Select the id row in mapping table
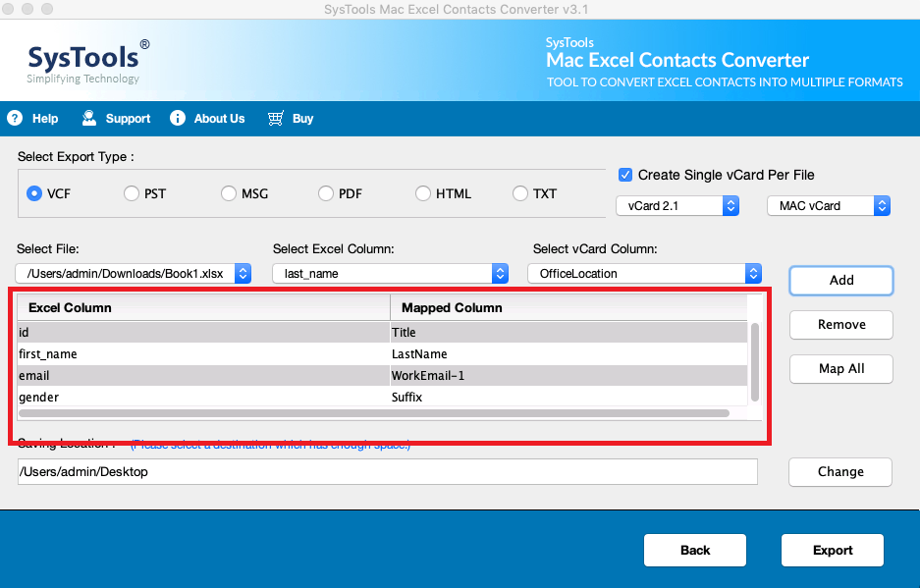 (x=383, y=332)
